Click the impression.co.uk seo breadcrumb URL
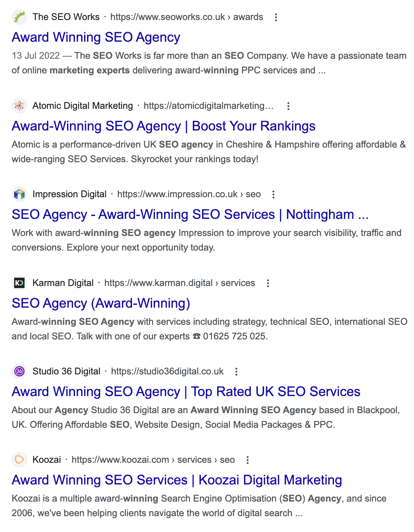 tap(189, 194)
